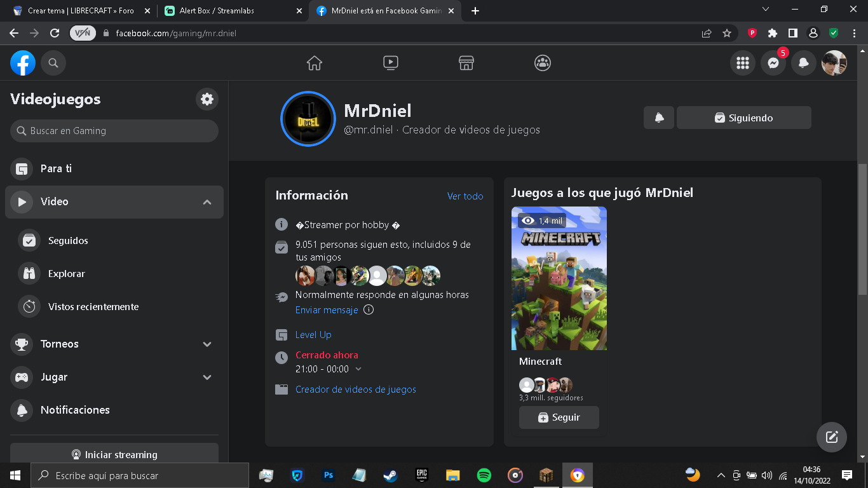Expand the 21:00 - 00:00 hours dropdown
The width and height of the screenshot is (868, 488).
coord(358,369)
